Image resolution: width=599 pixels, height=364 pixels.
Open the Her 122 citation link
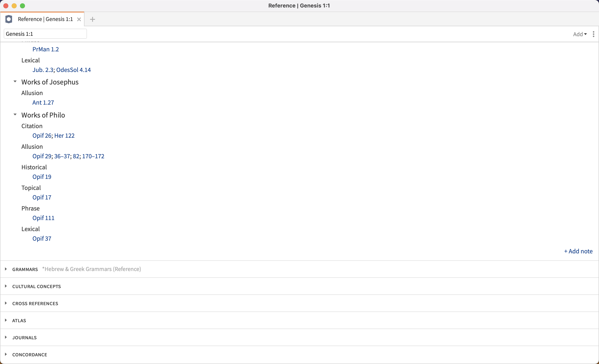click(x=64, y=136)
